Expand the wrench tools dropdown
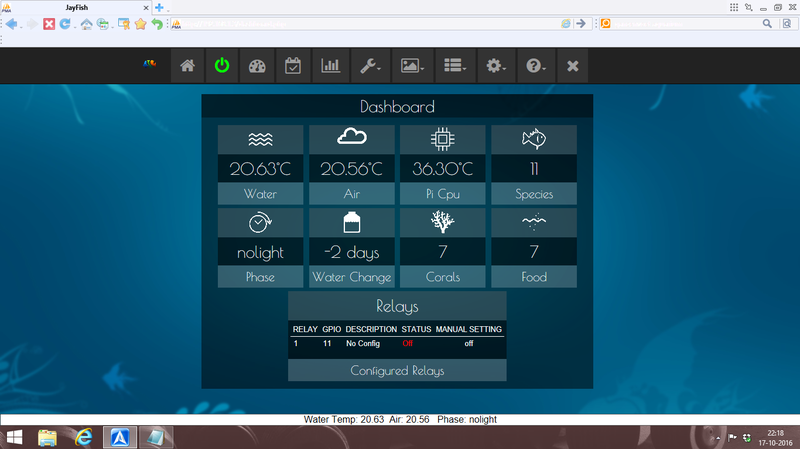The image size is (800, 449). click(x=369, y=66)
